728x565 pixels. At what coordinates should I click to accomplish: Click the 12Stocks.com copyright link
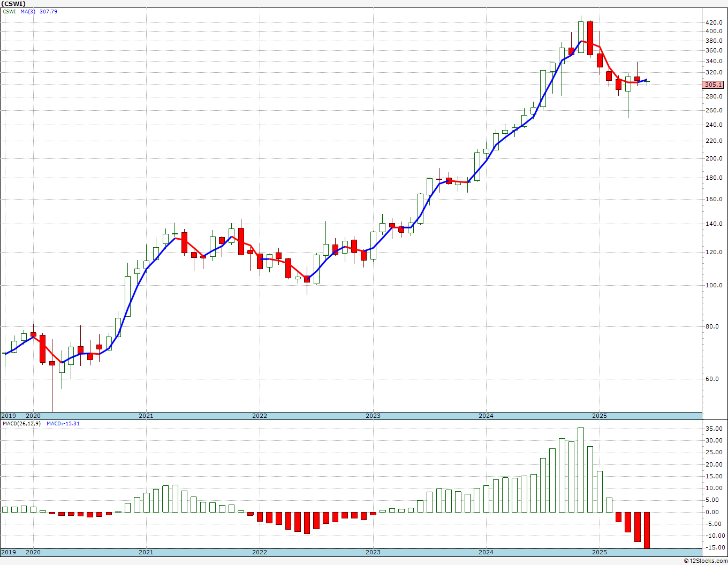[706, 561]
